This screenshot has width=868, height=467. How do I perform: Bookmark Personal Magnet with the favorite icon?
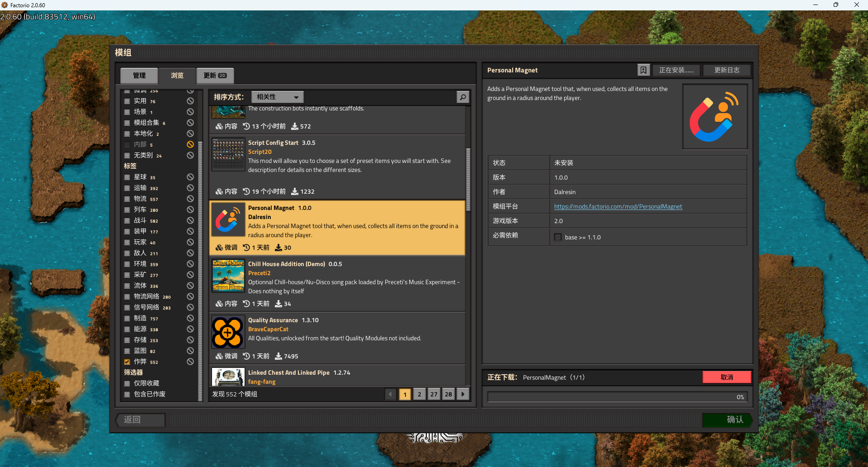(643, 70)
